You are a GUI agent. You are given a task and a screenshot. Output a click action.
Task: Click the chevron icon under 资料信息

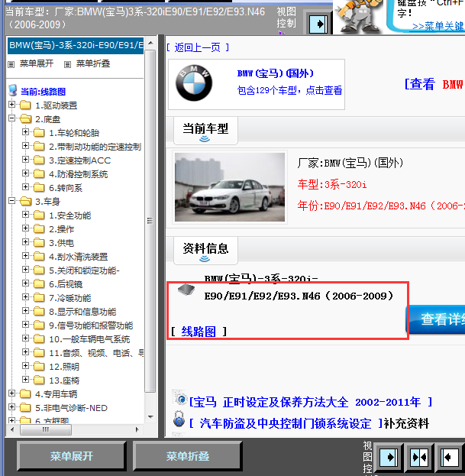point(205,258)
